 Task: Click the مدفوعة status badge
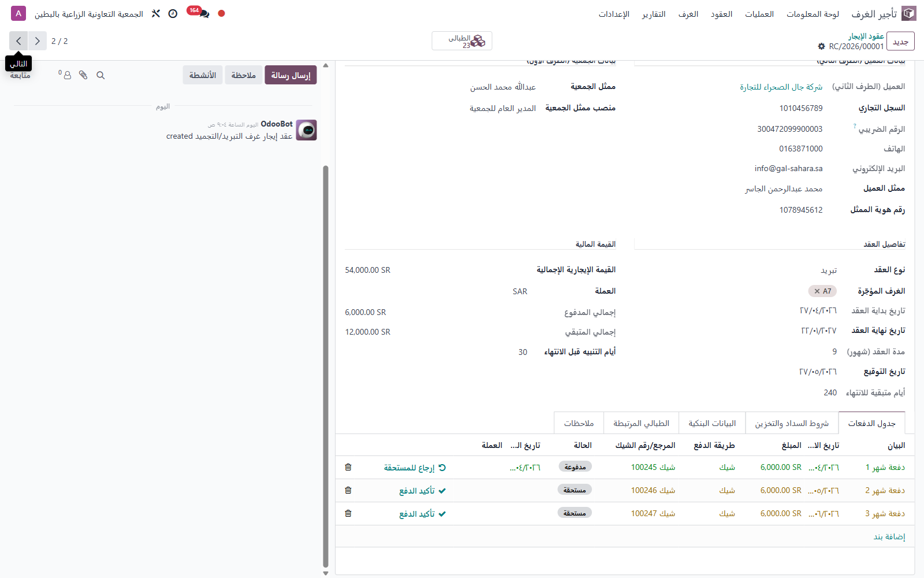[x=575, y=466]
